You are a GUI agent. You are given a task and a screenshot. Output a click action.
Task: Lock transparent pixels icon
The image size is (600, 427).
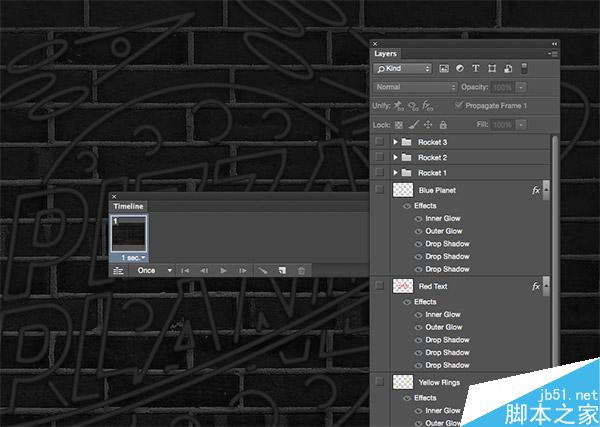(399, 125)
